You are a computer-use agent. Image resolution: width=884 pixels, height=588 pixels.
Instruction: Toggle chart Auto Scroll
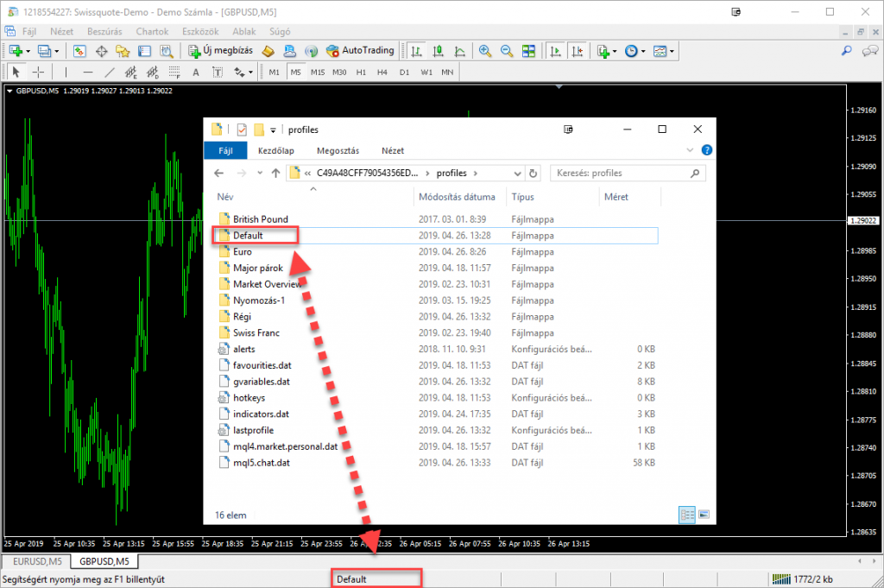pos(555,51)
